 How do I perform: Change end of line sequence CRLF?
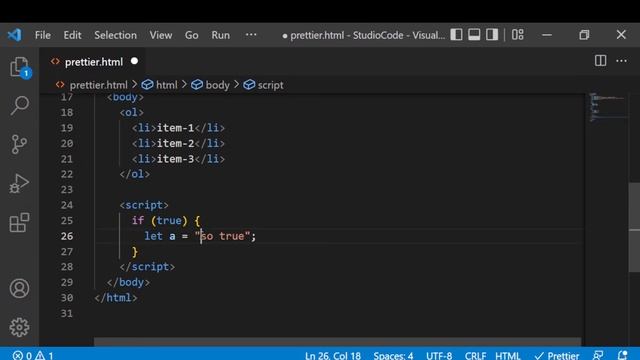tap(475, 355)
